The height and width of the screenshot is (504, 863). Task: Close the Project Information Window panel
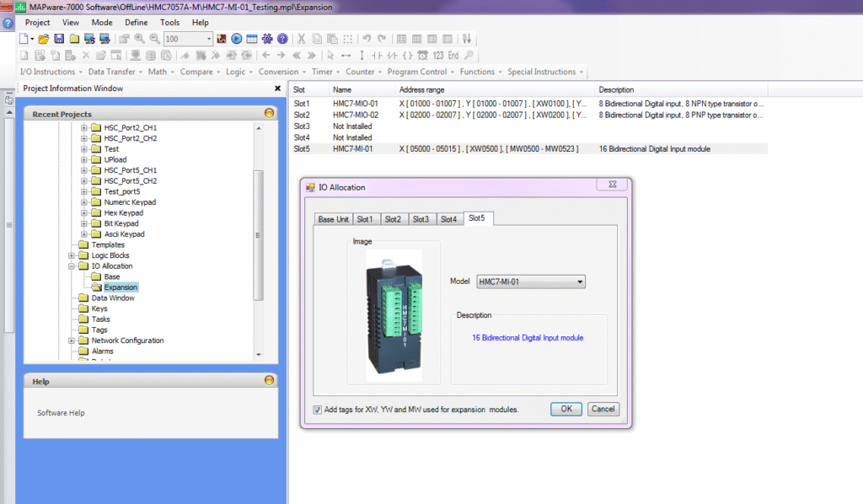coord(277,88)
